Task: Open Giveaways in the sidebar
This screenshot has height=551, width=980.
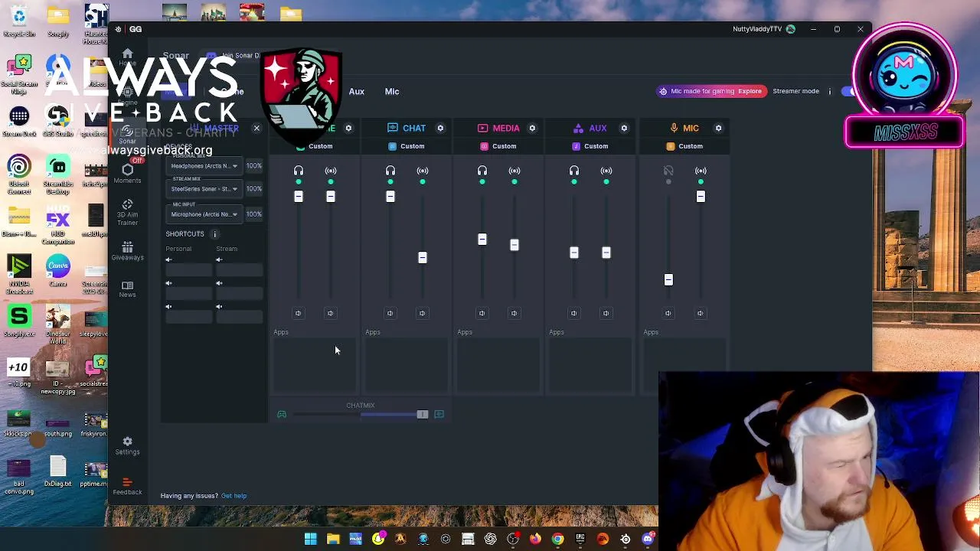Action: 127,251
